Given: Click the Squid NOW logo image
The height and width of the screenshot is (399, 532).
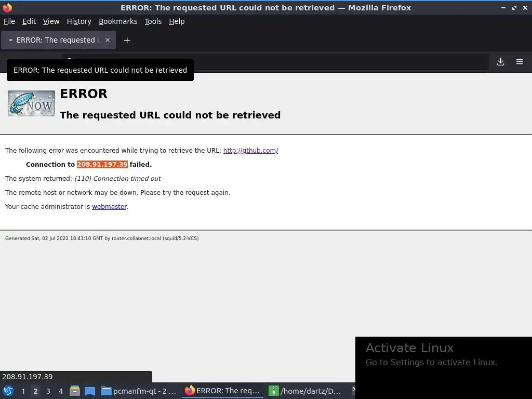Looking at the screenshot, I should 31,103.
